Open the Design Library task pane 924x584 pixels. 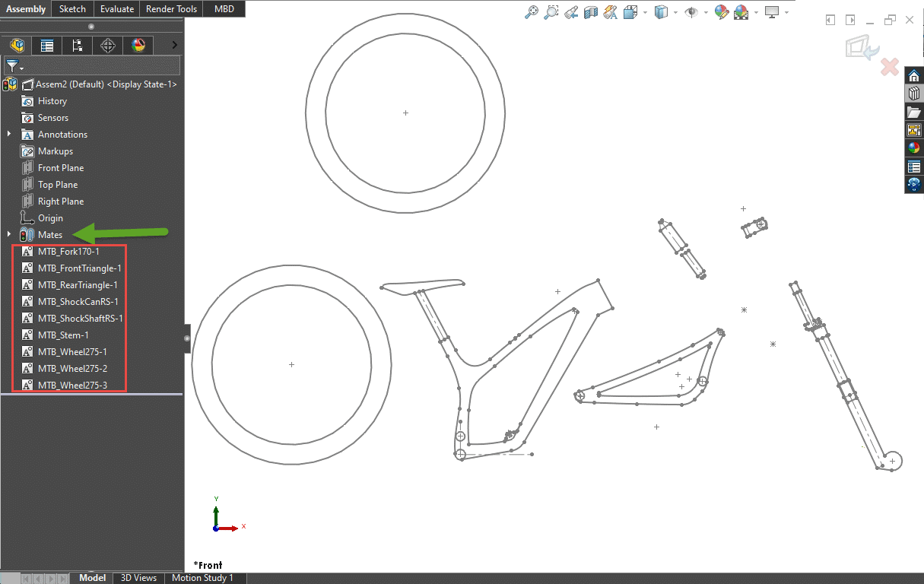(x=914, y=94)
